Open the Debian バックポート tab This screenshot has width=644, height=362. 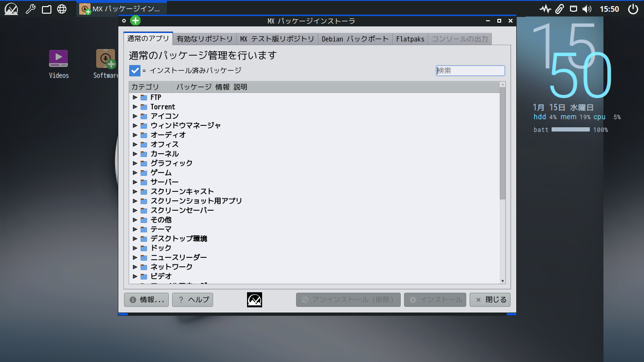[x=355, y=39]
